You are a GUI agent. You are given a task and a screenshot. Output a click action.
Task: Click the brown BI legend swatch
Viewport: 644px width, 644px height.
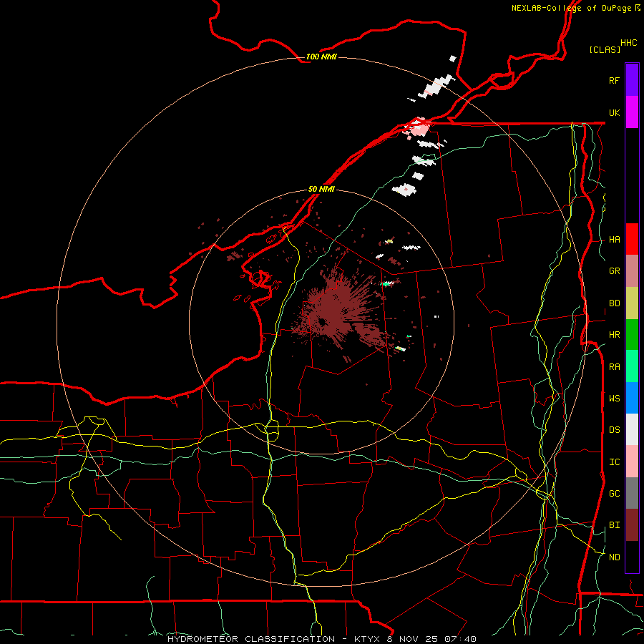pos(632,525)
